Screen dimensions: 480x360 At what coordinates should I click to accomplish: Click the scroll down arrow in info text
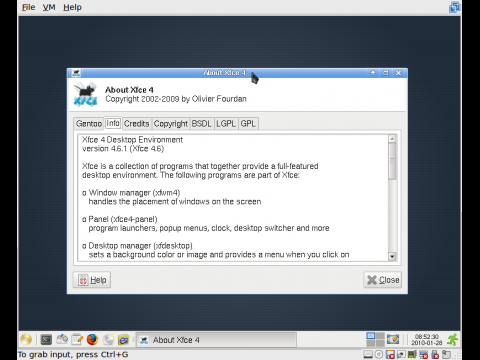tap(392, 256)
